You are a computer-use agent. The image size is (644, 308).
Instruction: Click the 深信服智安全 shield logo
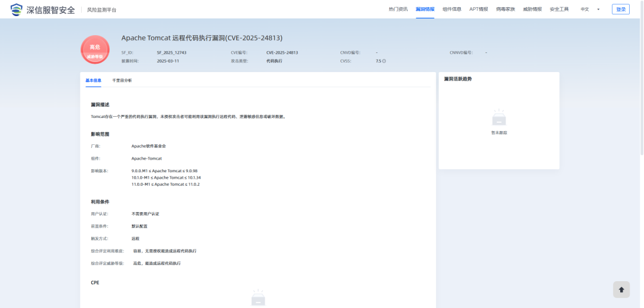(x=17, y=10)
